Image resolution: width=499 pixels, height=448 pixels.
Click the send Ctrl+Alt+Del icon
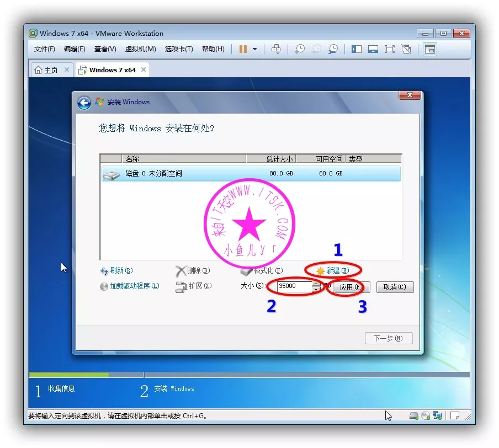pos(276,49)
